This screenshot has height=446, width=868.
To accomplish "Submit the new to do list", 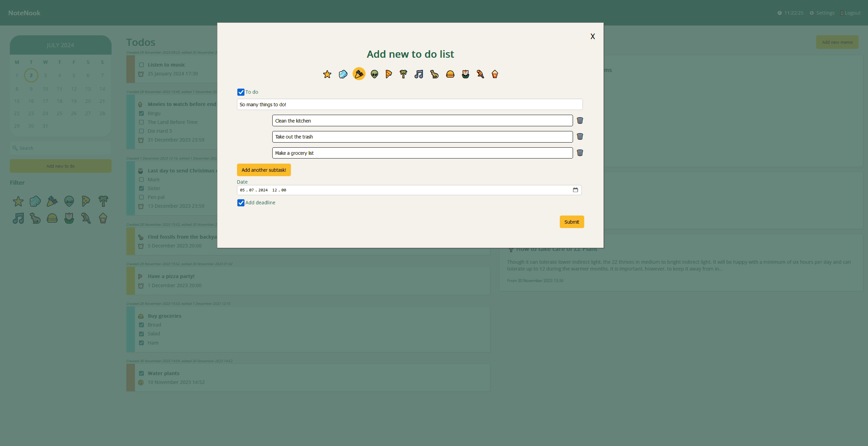I will coord(571,222).
